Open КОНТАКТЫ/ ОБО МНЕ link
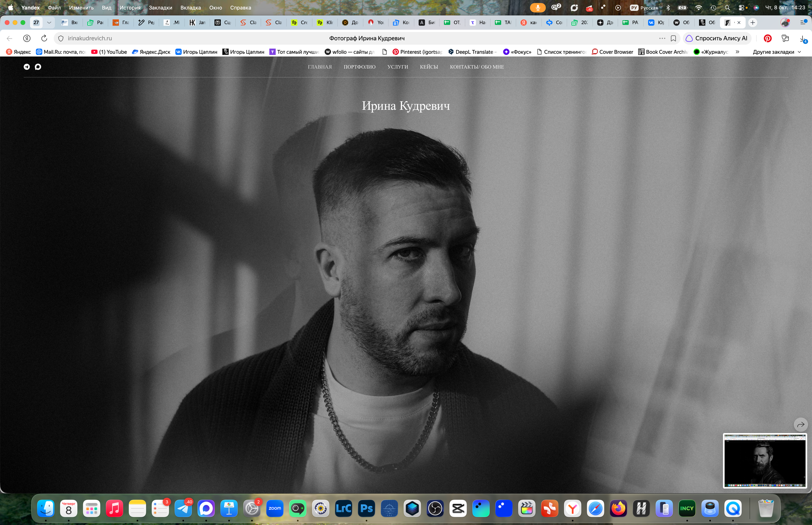Viewport: 812px width, 525px height. coord(476,67)
